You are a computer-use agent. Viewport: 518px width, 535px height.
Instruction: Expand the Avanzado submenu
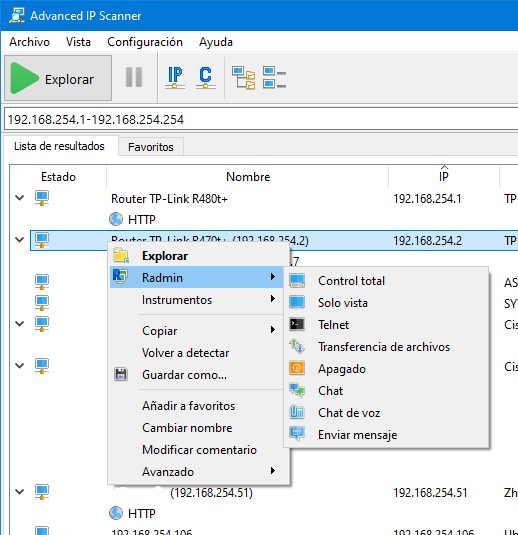click(x=196, y=472)
